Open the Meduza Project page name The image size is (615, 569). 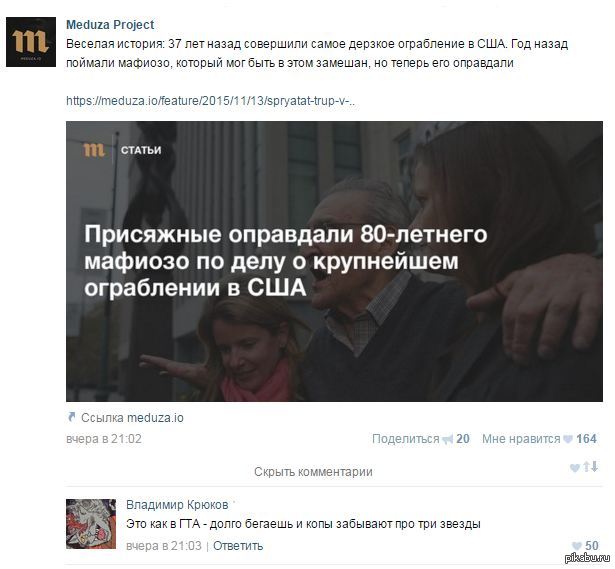click(110, 25)
